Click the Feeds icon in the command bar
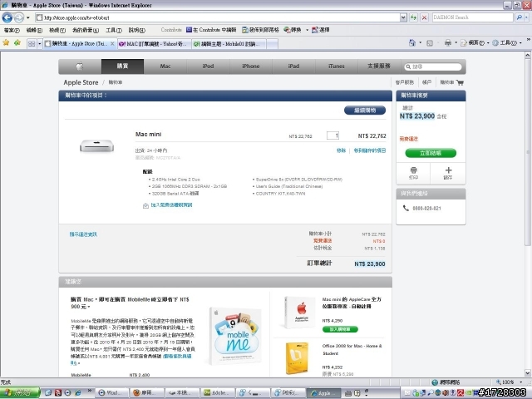 point(430,43)
